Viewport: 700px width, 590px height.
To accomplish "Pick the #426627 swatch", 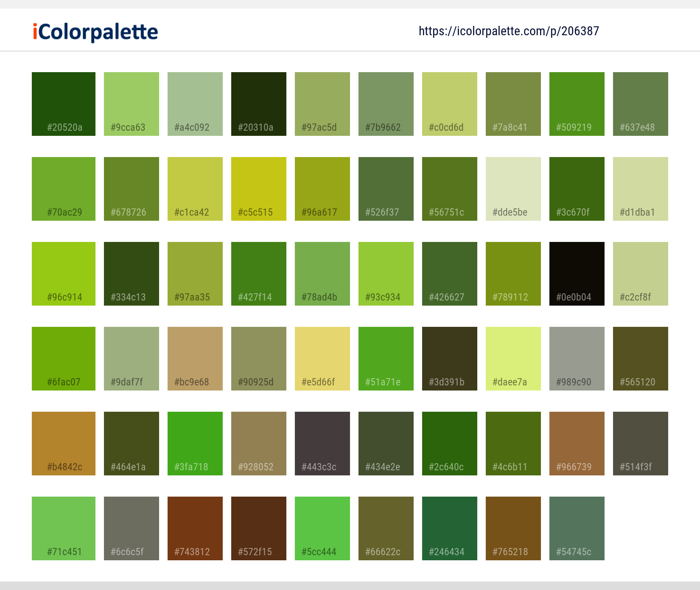I will [x=450, y=274].
